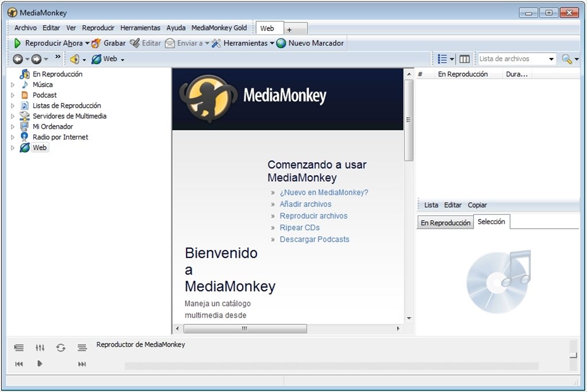Viewport: 587px width, 392px height.
Task: Open the equalizer icon in player
Action: 40,348
